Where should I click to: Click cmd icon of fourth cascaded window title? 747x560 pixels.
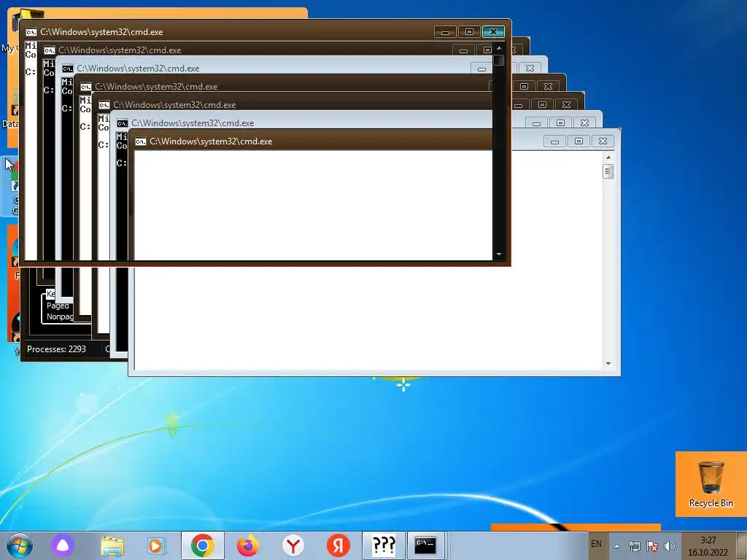(x=86, y=87)
